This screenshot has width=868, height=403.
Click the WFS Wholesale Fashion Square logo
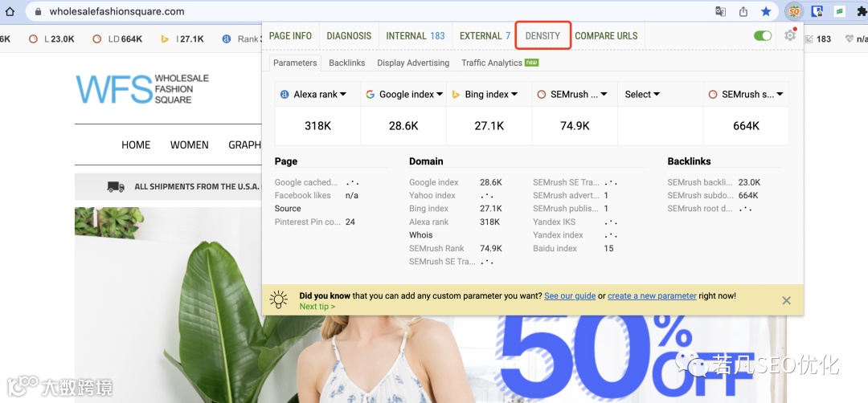pyautogui.click(x=142, y=88)
